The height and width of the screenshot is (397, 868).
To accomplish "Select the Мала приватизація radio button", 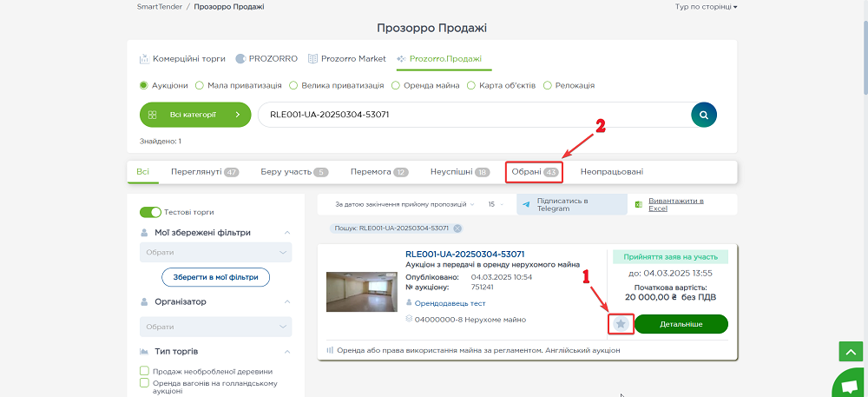I will pyautogui.click(x=200, y=86).
